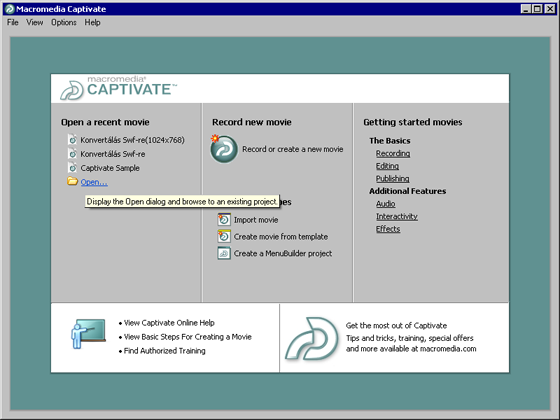560x420 pixels.
Task: Open the Options menu
Action: pyautogui.click(x=64, y=22)
